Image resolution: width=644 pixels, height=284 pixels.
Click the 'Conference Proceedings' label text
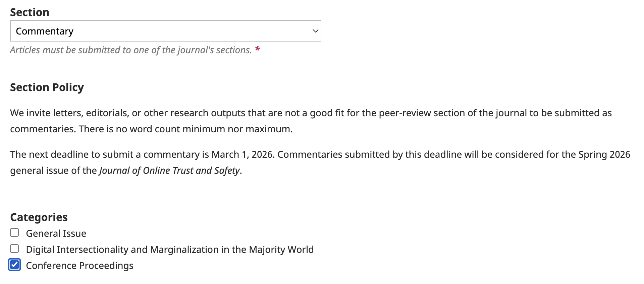click(79, 266)
